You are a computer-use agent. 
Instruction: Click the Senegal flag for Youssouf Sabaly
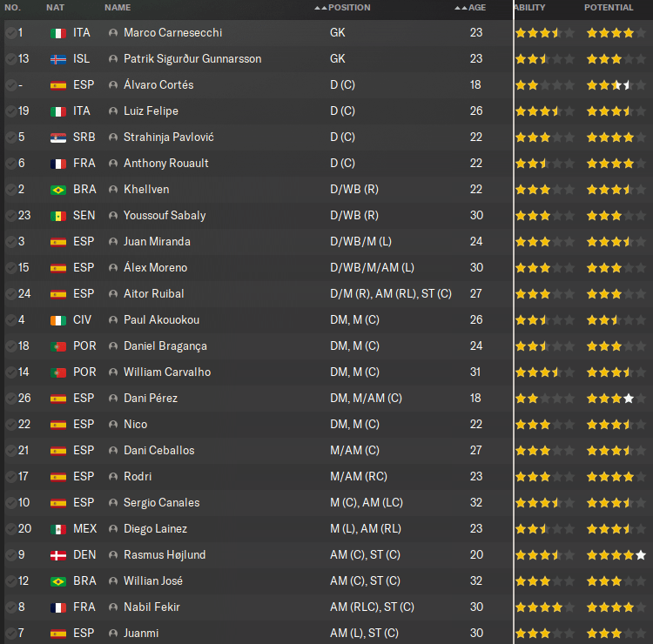(x=58, y=216)
